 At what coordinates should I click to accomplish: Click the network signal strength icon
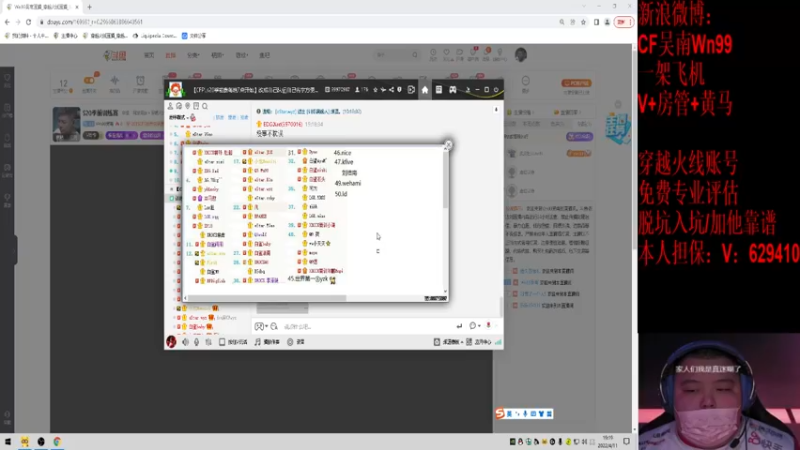pos(498,342)
